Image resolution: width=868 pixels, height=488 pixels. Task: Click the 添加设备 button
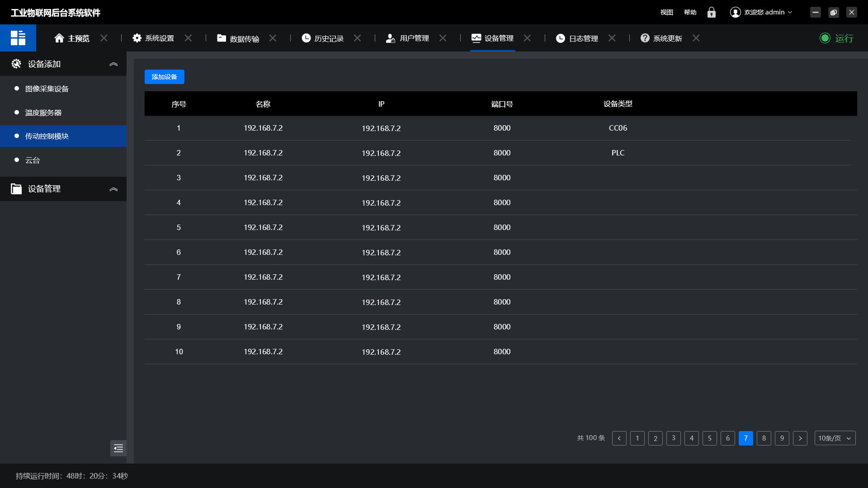(165, 77)
